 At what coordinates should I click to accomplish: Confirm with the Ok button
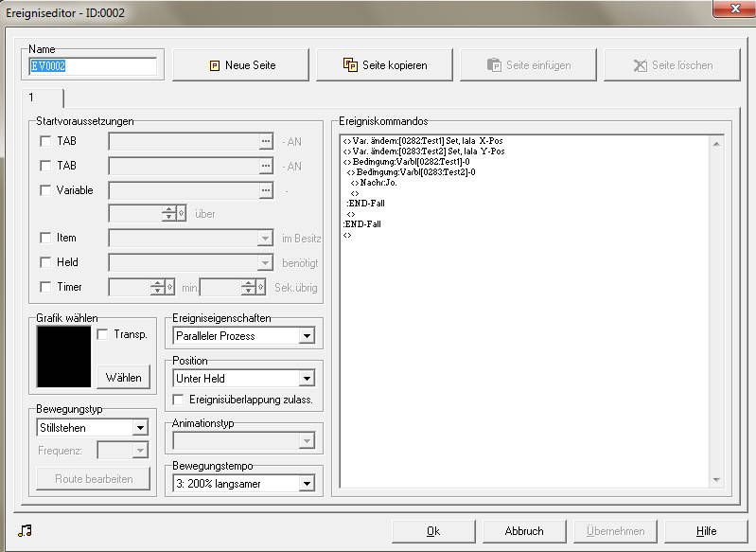(433, 531)
